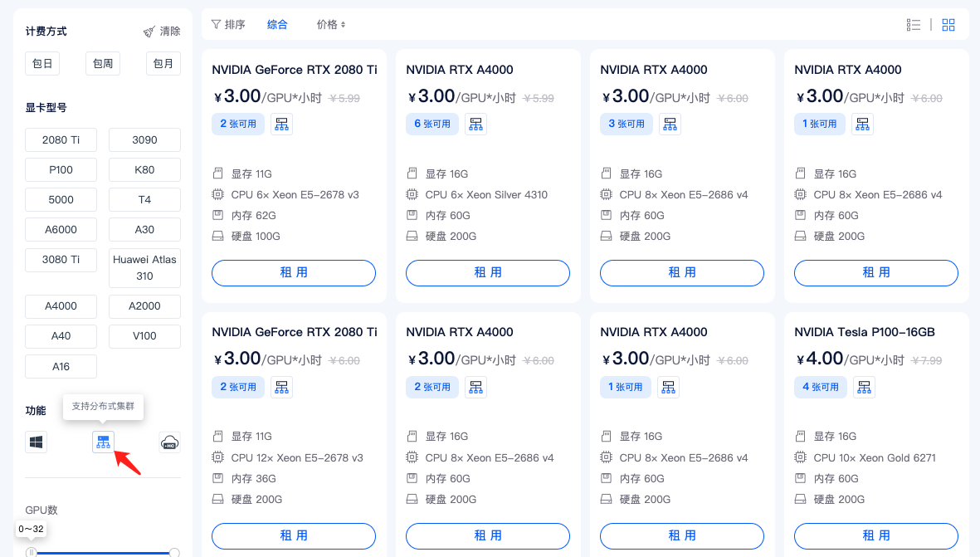The width and height of the screenshot is (980, 557).
Task: Click the cloud HC feature icon
Action: (x=169, y=442)
